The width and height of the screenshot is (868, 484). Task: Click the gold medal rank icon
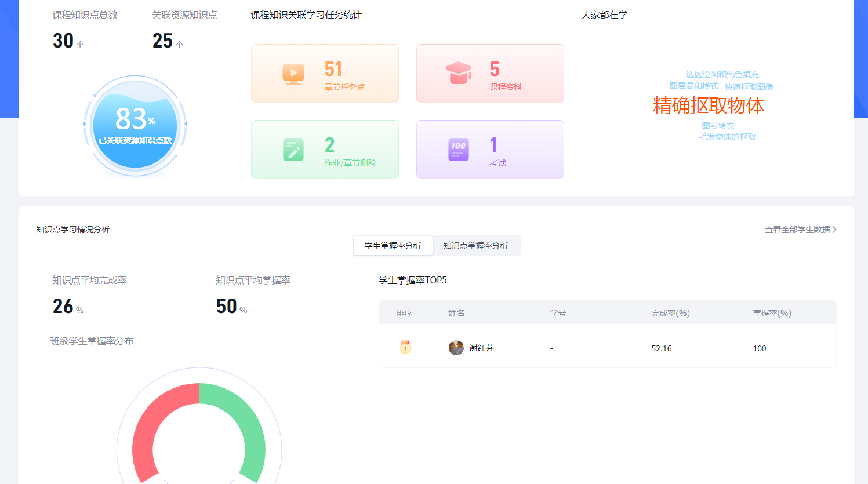click(x=405, y=347)
